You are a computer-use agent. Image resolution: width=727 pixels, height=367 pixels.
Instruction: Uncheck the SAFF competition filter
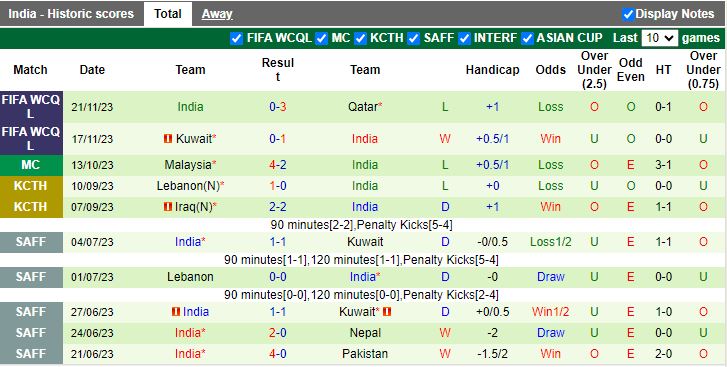pos(414,38)
